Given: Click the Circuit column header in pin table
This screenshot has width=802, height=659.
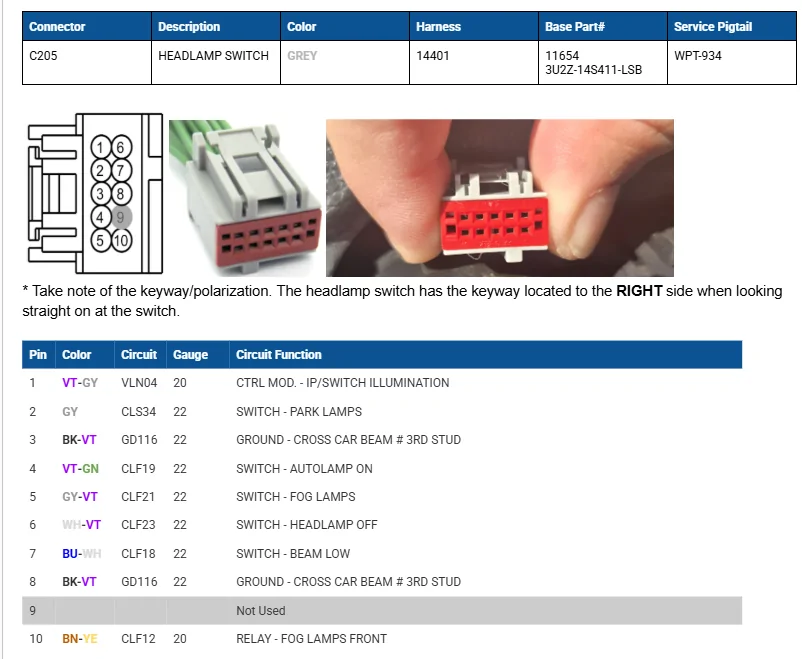Looking at the screenshot, I should [x=140, y=355].
